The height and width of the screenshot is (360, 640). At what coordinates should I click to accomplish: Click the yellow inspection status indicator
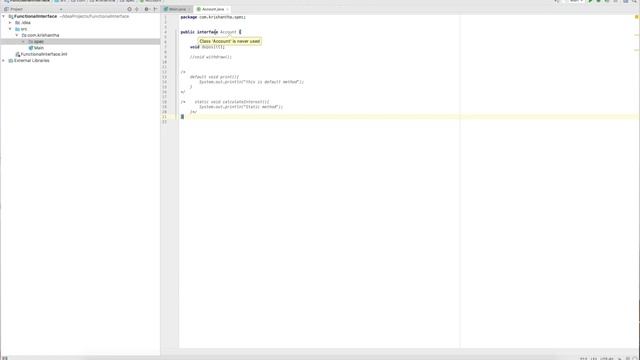(x=636, y=17)
